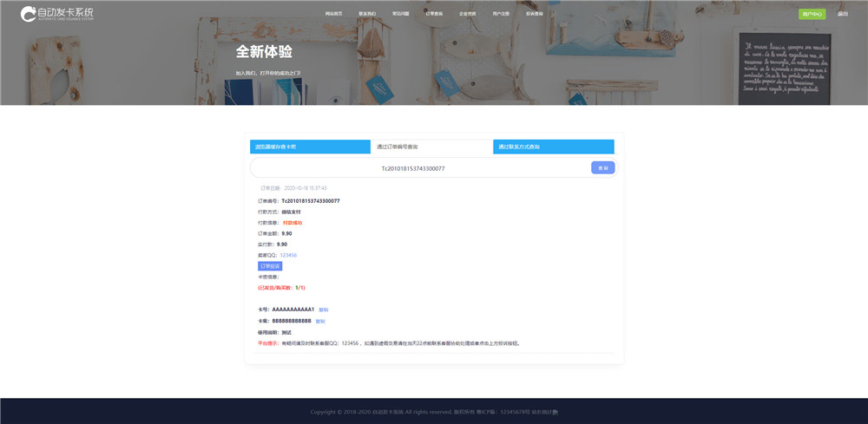Switch to the 浏览器缓存查卡密 tab

[310, 147]
